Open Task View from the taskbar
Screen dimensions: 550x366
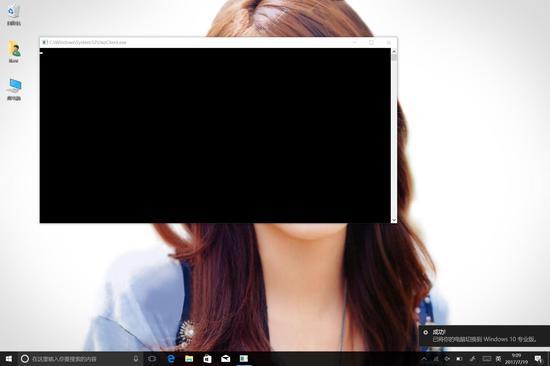click(x=152, y=359)
